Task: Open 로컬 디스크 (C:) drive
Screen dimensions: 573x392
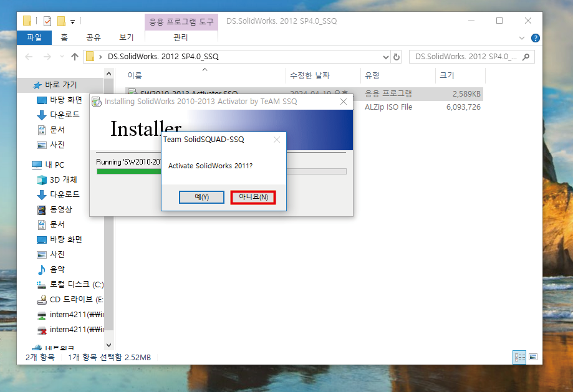Action: (76, 284)
